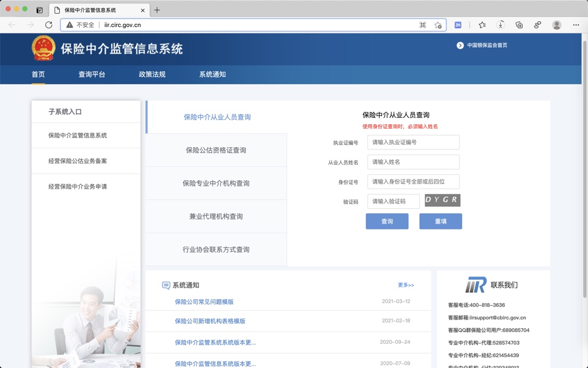
Task: Open the QR code icon in address bar
Action: (423, 25)
